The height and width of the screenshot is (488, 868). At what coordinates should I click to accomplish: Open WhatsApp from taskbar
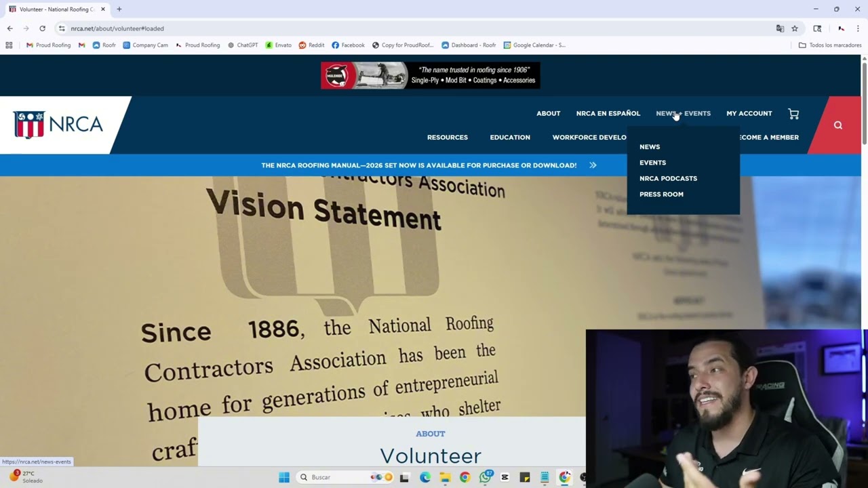tap(485, 477)
